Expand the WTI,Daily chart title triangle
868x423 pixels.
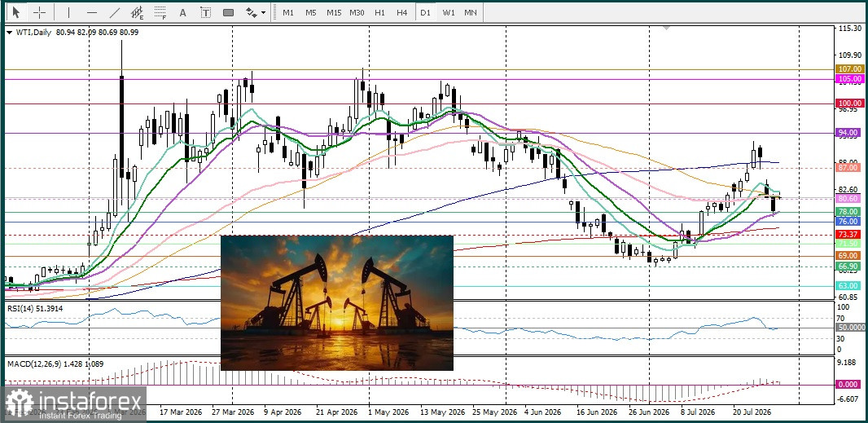tap(10, 33)
